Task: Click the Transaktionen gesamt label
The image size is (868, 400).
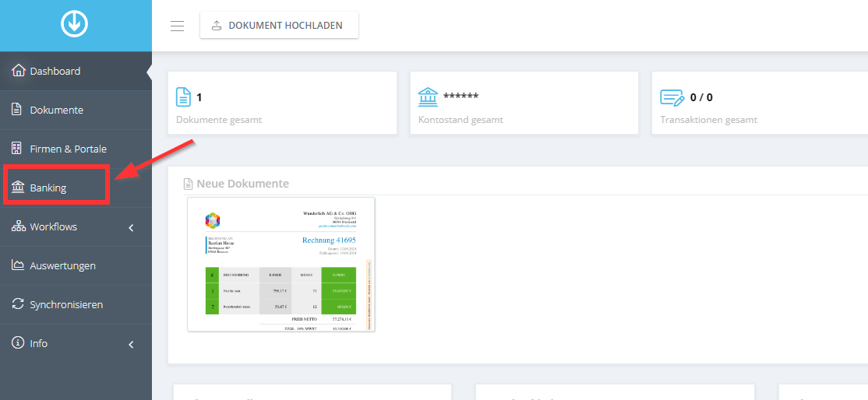Action: tap(708, 120)
